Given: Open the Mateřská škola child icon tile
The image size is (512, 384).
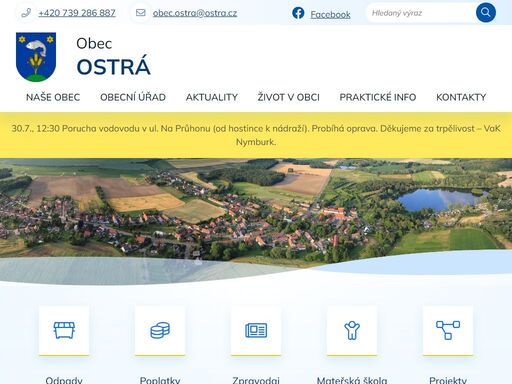Looking at the screenshot, I should (352, 331).
